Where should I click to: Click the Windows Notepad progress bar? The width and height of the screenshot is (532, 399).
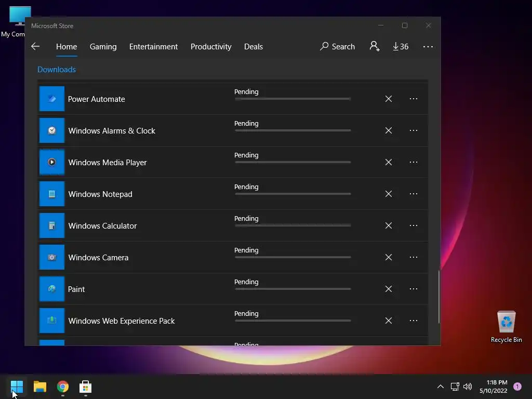click(x=293, y=194)
